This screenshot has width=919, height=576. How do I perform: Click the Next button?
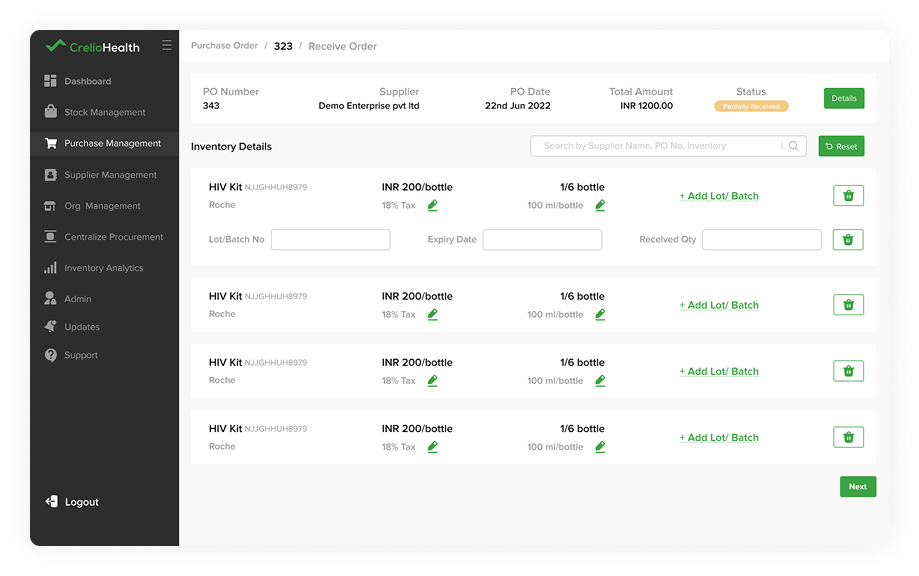click(857, 486)
